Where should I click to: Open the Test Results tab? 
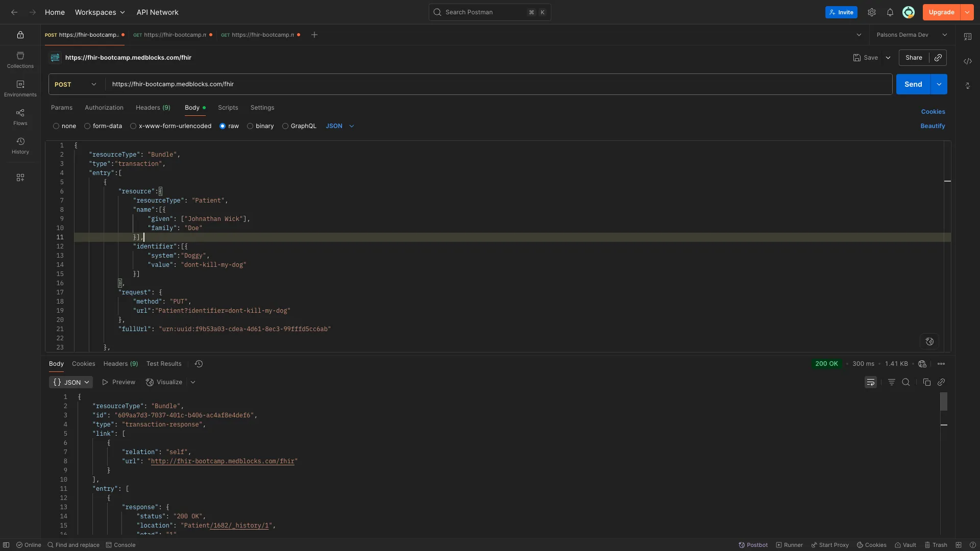163,364
